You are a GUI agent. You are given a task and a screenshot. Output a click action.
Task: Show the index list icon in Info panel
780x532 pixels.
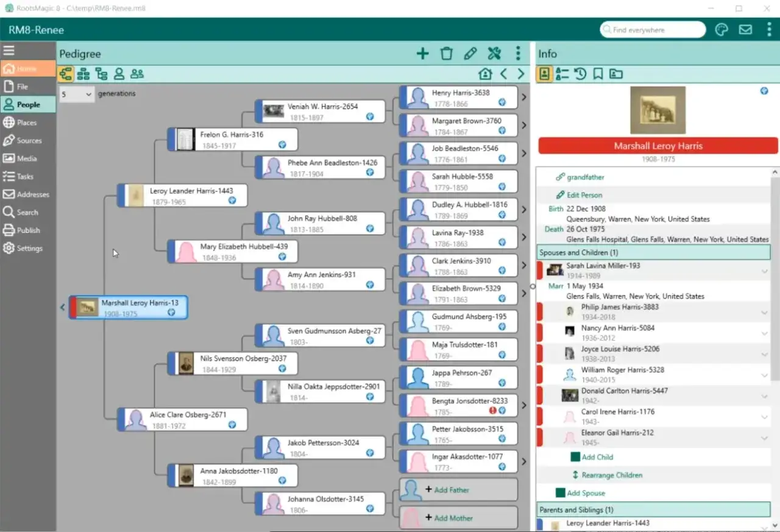click(562, 74)
